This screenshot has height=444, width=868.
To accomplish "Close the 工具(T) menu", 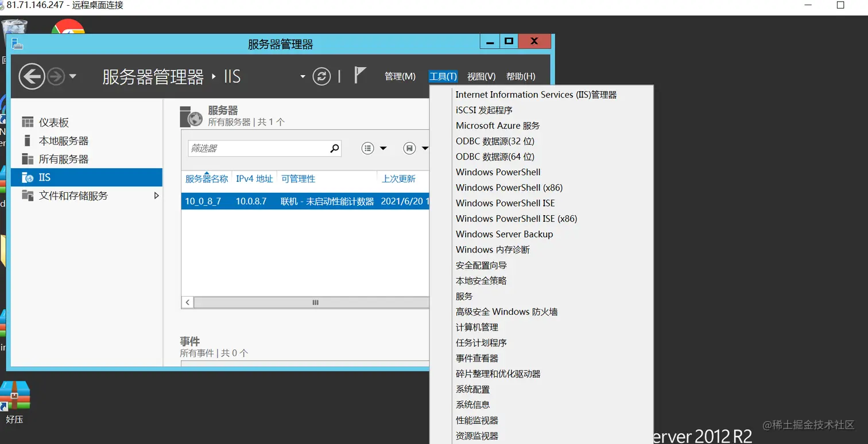I will (x=443, y=76).
